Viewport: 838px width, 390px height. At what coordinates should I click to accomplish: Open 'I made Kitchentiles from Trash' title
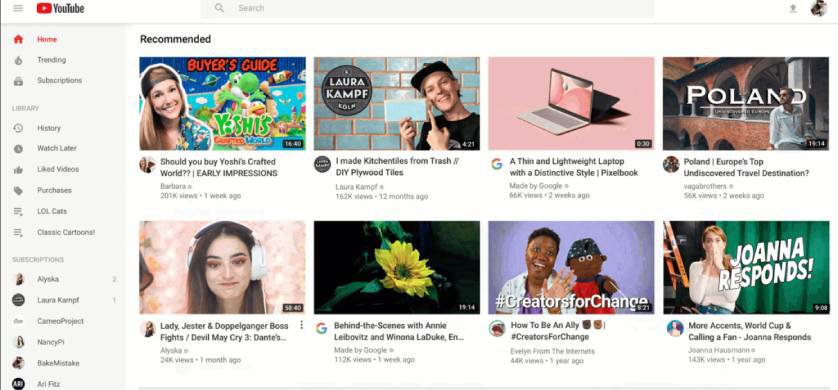[x=397, y=167]
